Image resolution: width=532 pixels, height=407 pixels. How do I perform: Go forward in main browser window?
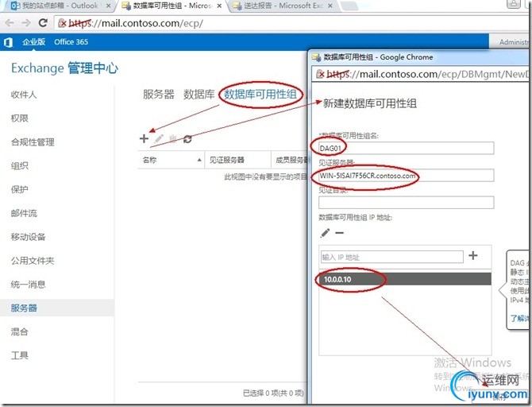point(25,23)
